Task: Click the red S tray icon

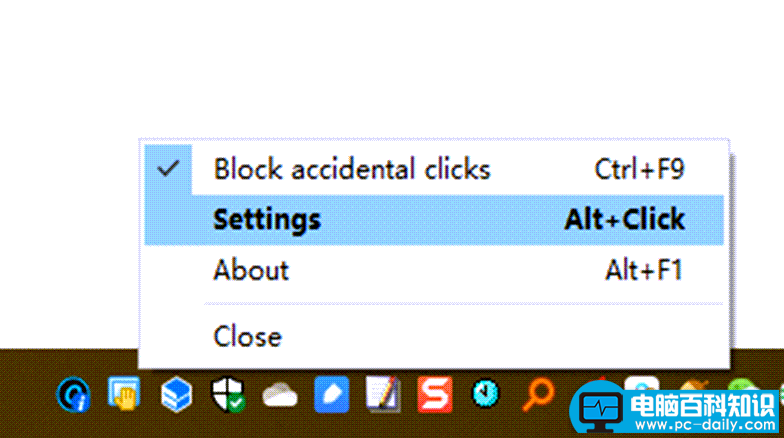Action: (435, 394)
